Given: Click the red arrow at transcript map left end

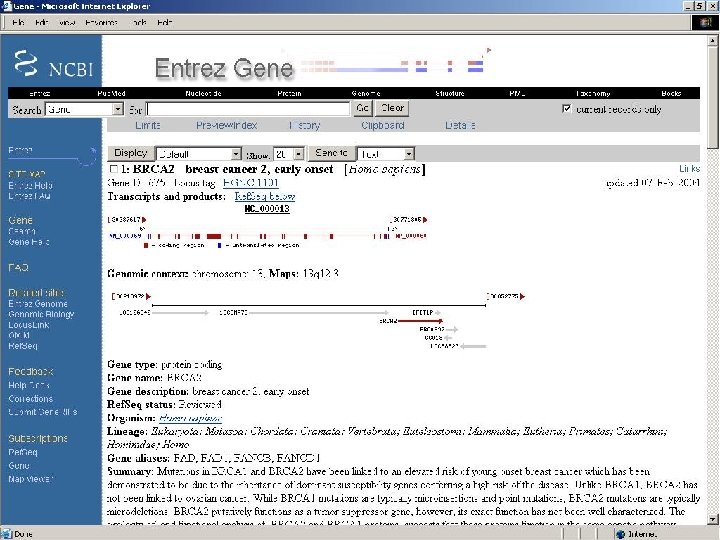Looking at the screenshot, I should pos(144,220).
